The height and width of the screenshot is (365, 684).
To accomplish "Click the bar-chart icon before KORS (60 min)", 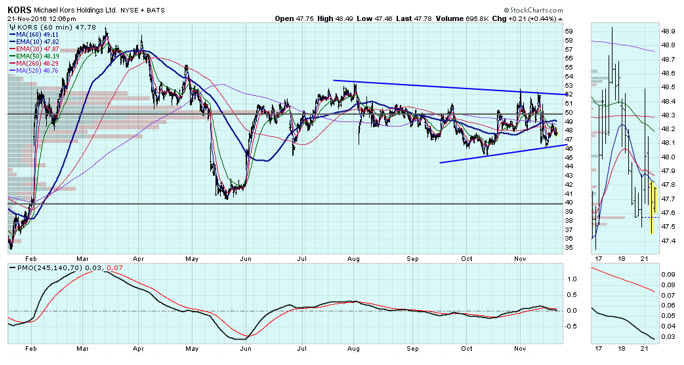I will pyautogui.click(x=12, y=27).
